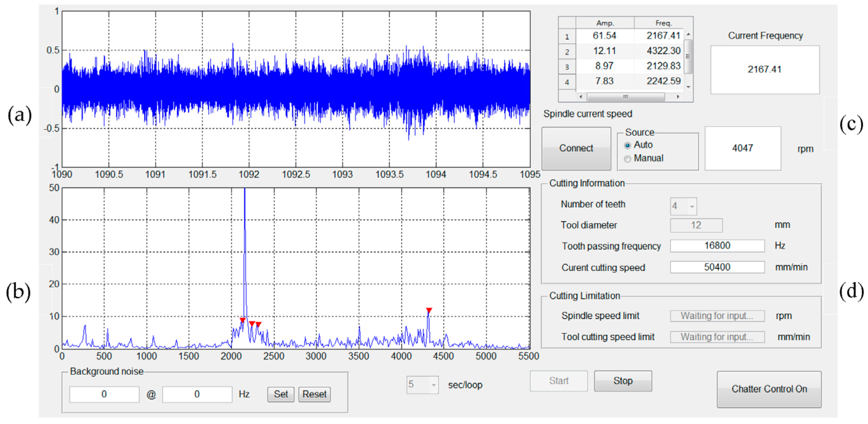Click the leftmost red marker near 2100 Hz

pyautogui.click(x=243, y=320)
